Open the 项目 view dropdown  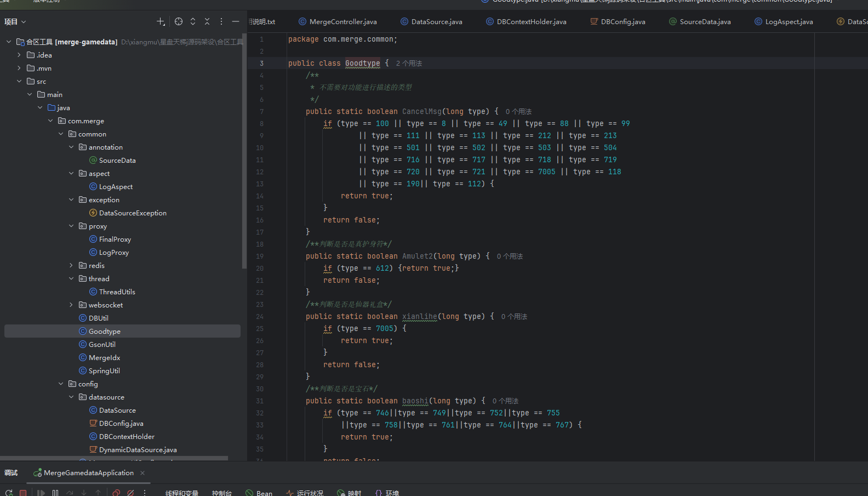(x=15, y=21)
